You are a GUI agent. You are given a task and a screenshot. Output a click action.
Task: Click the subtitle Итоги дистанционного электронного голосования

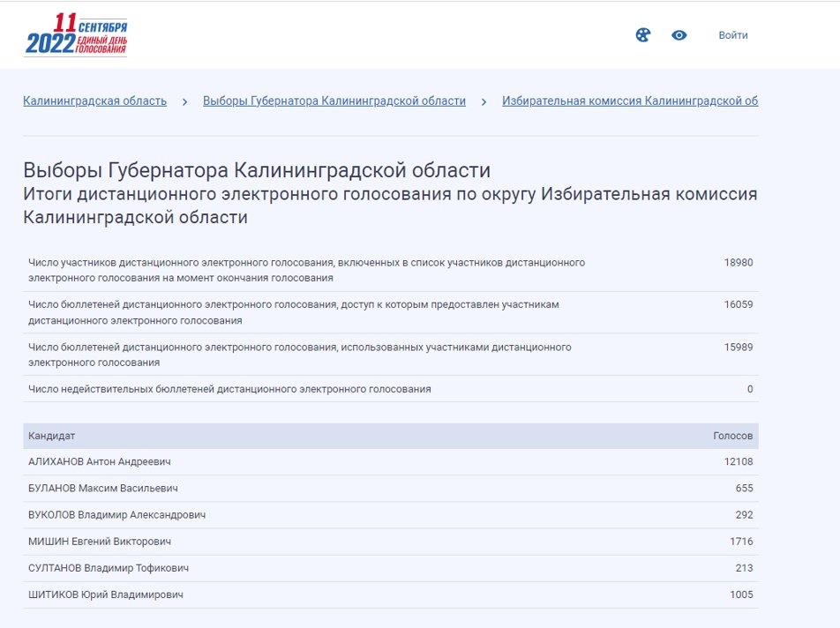[390, 206]
